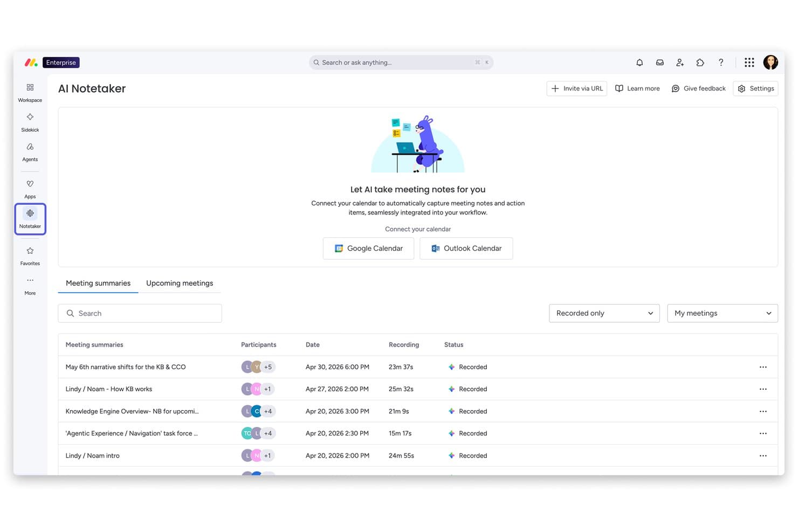Connect Outlook Calendar

[x=466, y=248]
